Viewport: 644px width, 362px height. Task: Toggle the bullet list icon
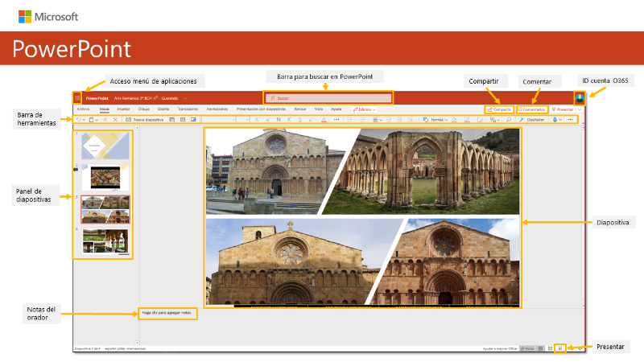pyautogui.click(x=350, y=119)
